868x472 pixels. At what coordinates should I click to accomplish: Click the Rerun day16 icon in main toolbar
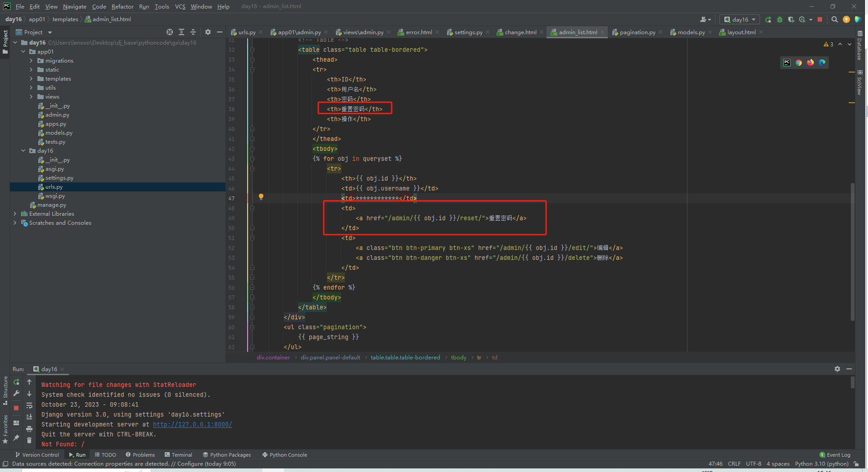(769, 19)
